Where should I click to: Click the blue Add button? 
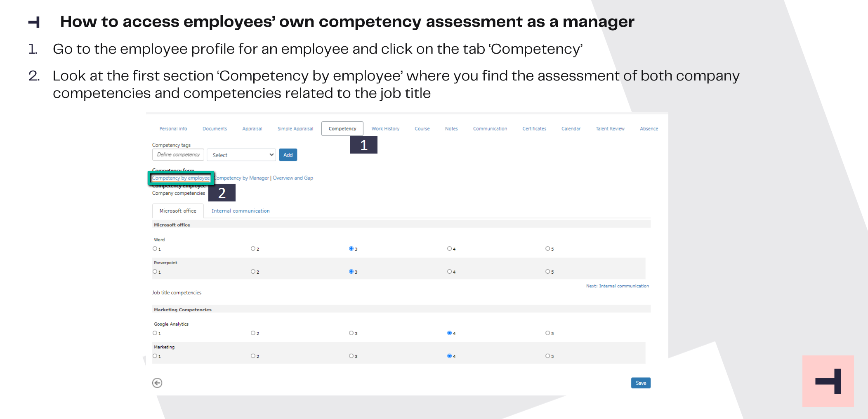(288, 155)
